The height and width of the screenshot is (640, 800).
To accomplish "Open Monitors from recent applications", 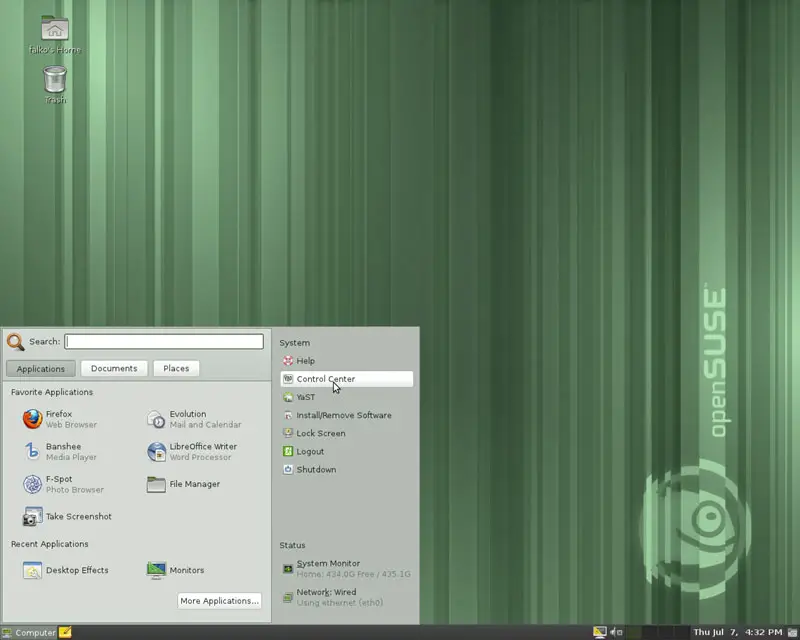I will coord(176,570).
